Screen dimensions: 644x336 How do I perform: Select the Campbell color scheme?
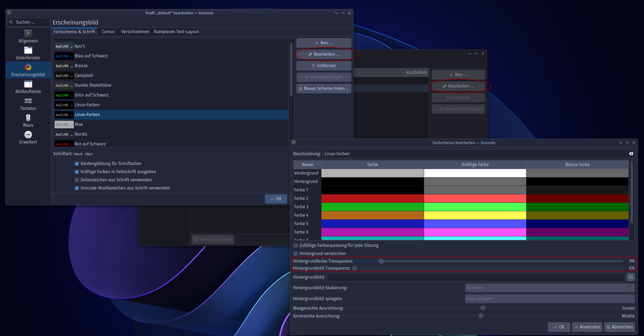point(171,76)
